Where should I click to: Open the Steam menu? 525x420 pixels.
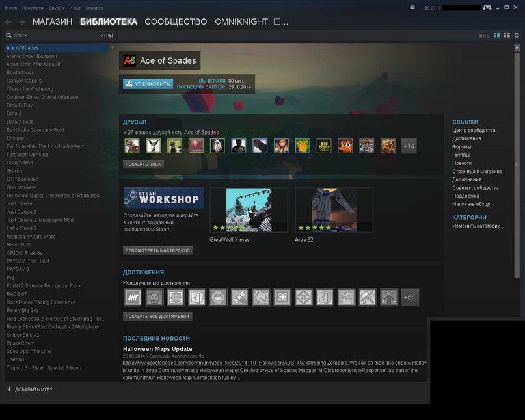[x=10, y=8]
